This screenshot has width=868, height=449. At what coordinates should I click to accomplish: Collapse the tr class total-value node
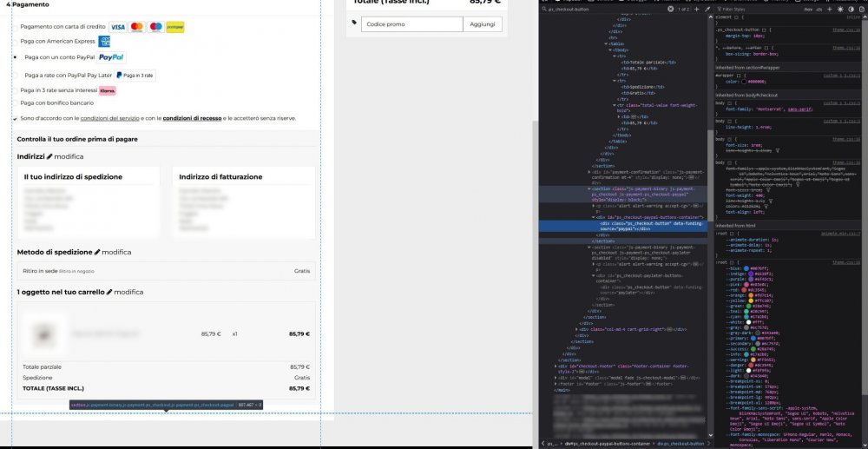click(x=615, y=104)
